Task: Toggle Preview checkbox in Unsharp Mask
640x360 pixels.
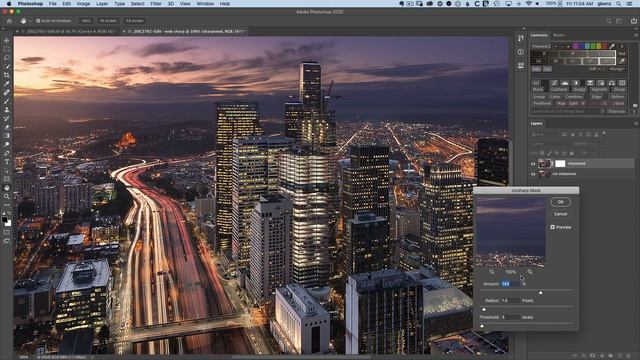Action: pyautogui.click(x=553, y=227)
